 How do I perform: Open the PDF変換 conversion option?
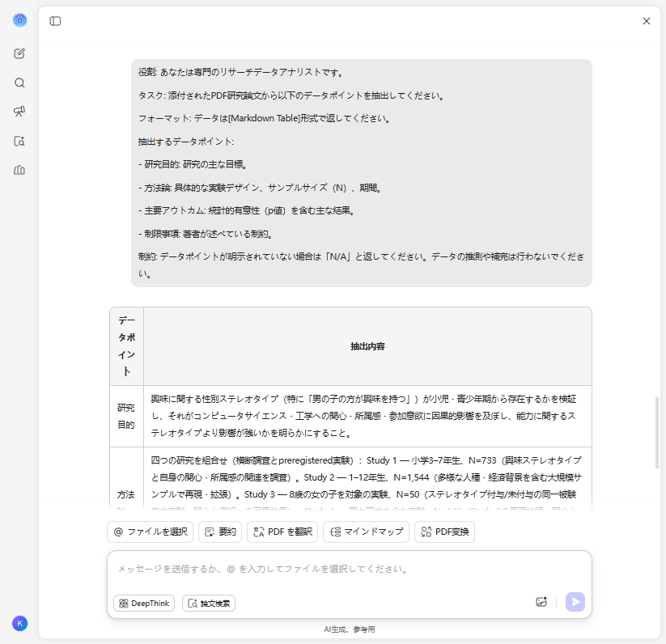(444, 532)
